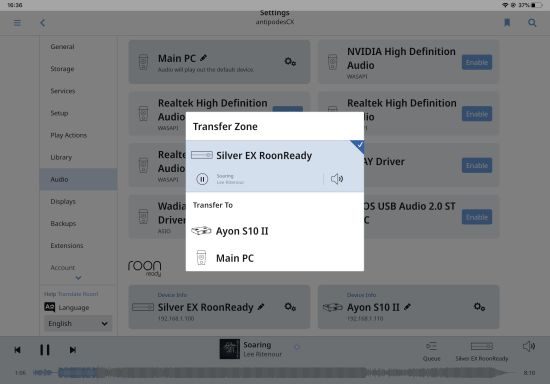Select the Audio settings tab

[x=78, y=179]
